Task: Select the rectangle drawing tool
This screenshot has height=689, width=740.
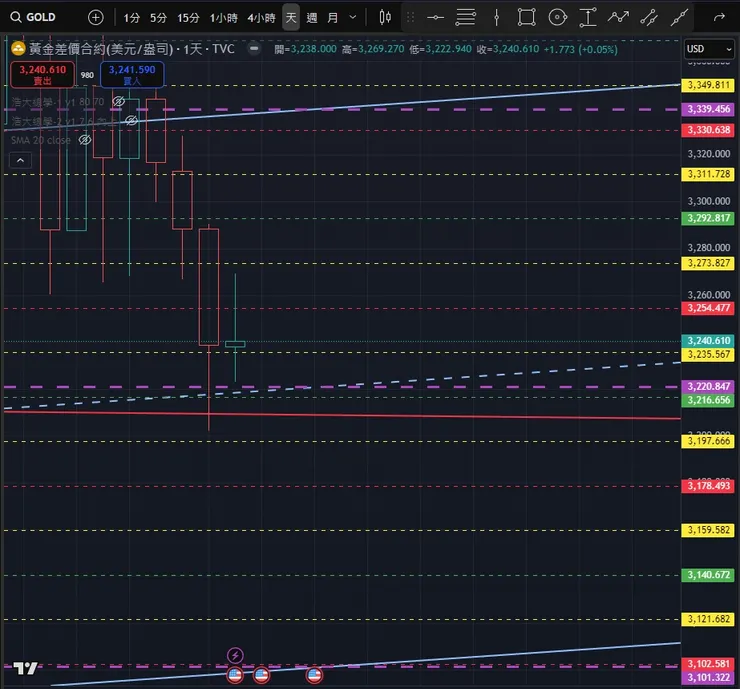Action: click(526, 17)
